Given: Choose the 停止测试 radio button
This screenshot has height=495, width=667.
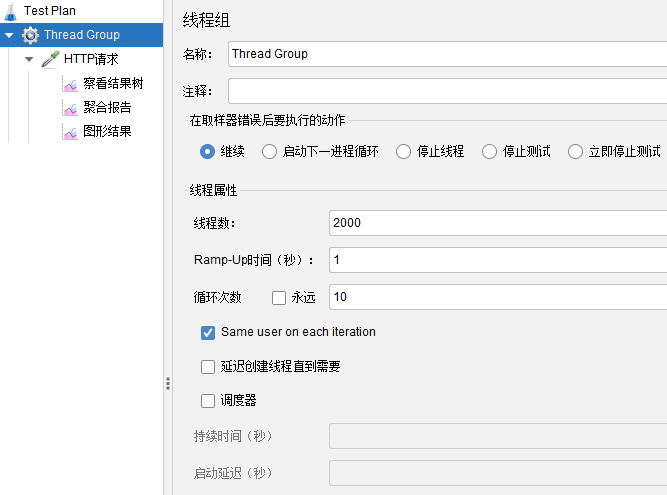Looking at the screenshot, I should pyautogui.click(x=489, y=152).
